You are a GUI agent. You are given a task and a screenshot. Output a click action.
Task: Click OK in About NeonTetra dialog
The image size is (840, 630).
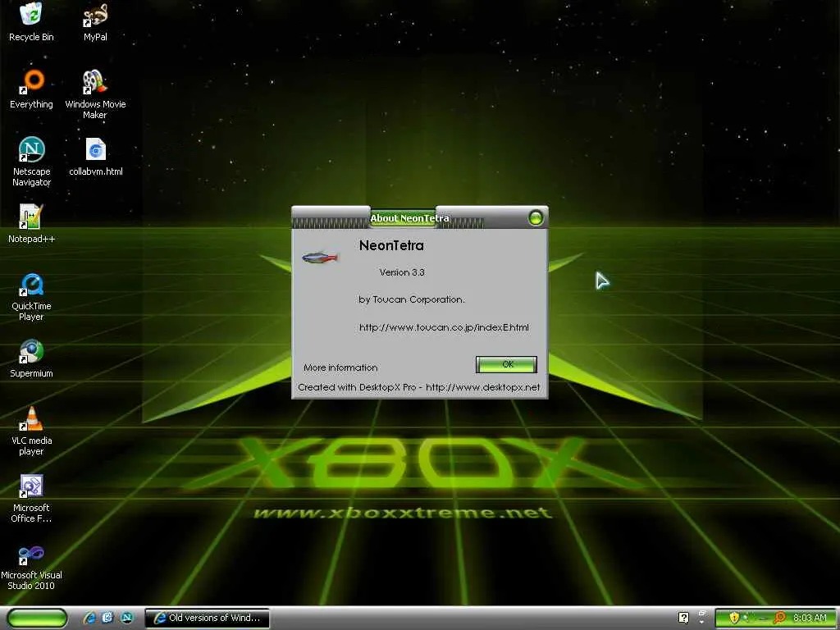click(506, 364)
